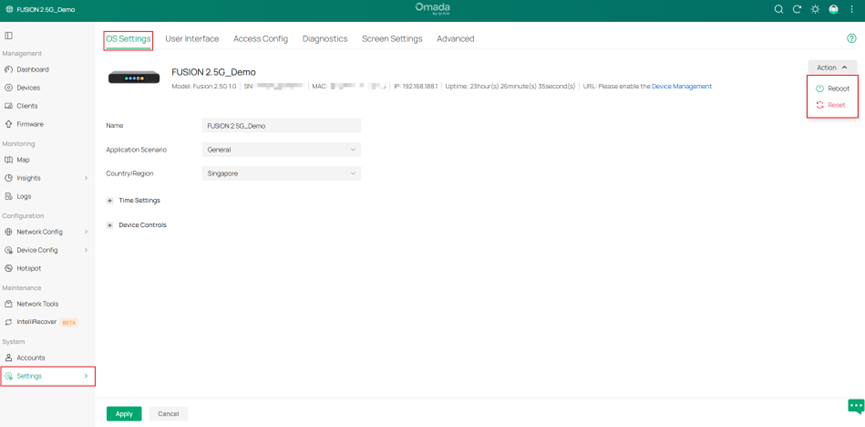Click the IP 192.168.188.1 text
This screenshot has height=427, width=865.
pos(415,87)
